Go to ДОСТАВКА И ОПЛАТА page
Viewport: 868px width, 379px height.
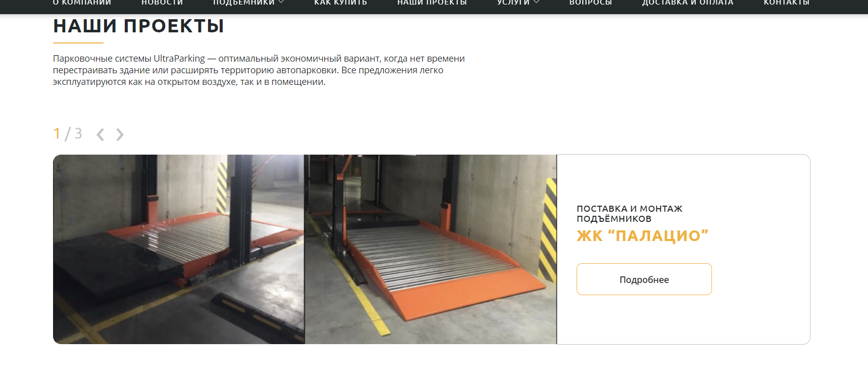coord(687,3)
